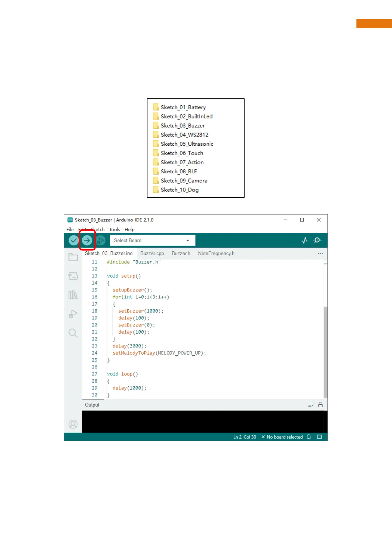Open the File menu
Screen dimensions: 392x554
click(70, 230)
